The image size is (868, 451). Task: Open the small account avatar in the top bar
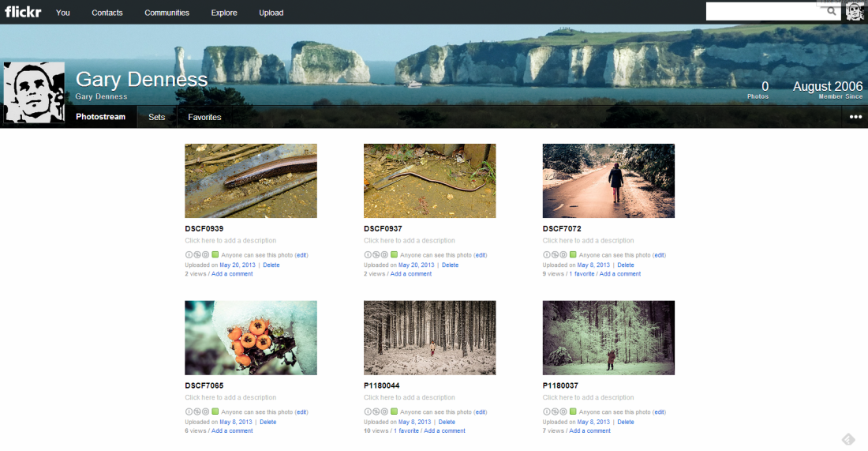855,11
